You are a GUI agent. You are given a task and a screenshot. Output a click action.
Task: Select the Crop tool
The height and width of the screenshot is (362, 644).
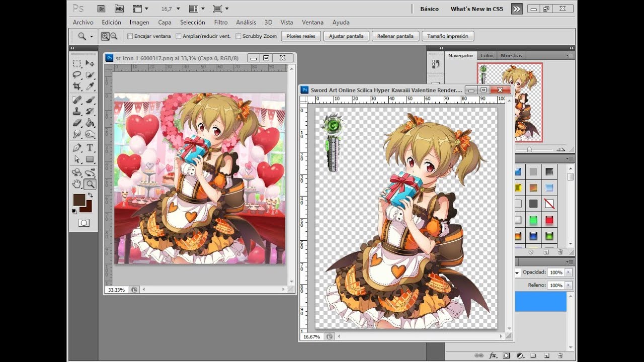tap(77, 86)
